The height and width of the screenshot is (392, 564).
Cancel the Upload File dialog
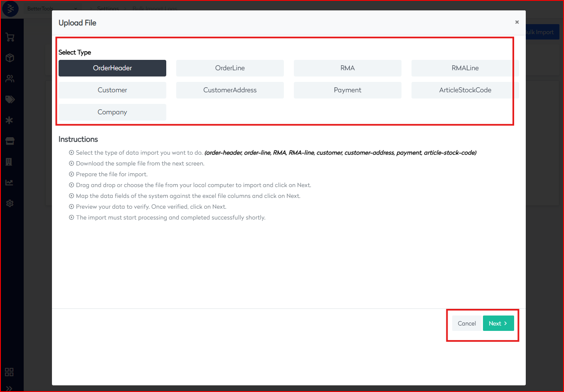click(466, 323)
